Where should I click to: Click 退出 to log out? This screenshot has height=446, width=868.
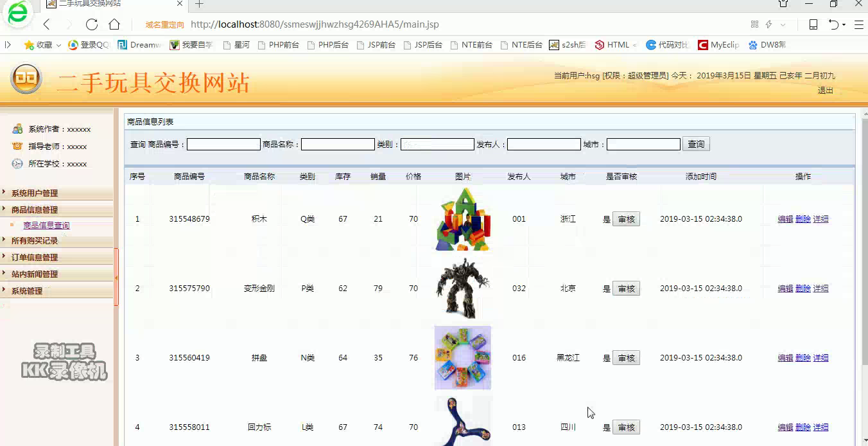[x=825, y=91]
